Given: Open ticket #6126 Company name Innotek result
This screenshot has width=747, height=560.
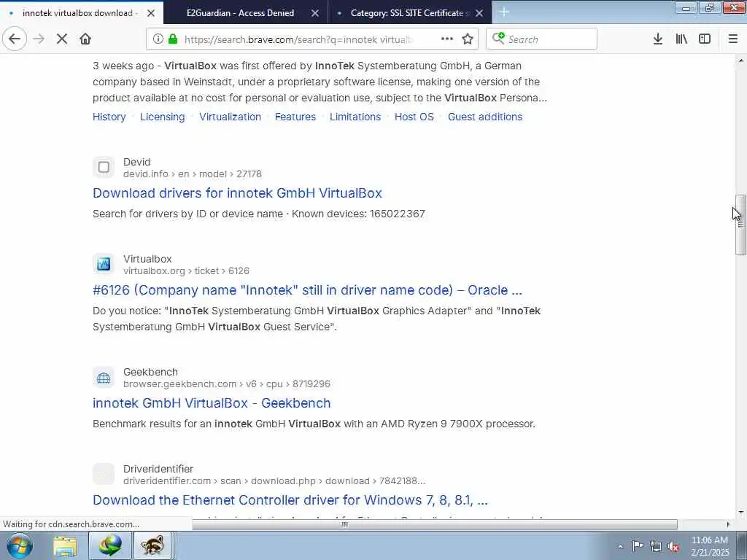Looking at the screenshot, I should point(307,290).
